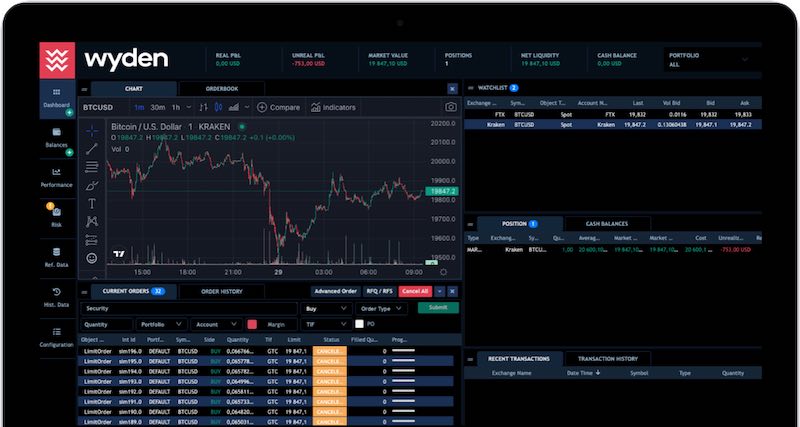Open the Buy side dropdown

(x=327, y=309)
